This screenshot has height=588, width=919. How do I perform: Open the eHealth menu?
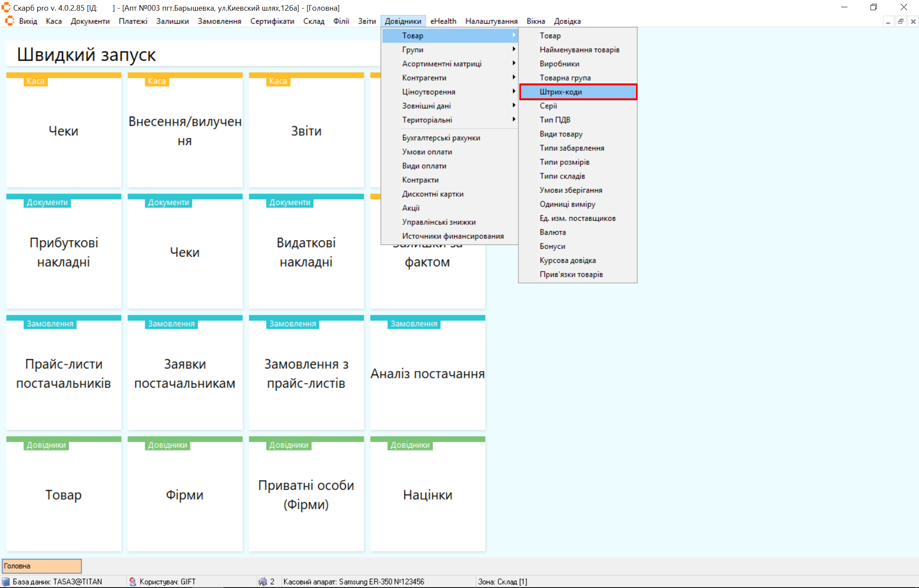[443, 21]
